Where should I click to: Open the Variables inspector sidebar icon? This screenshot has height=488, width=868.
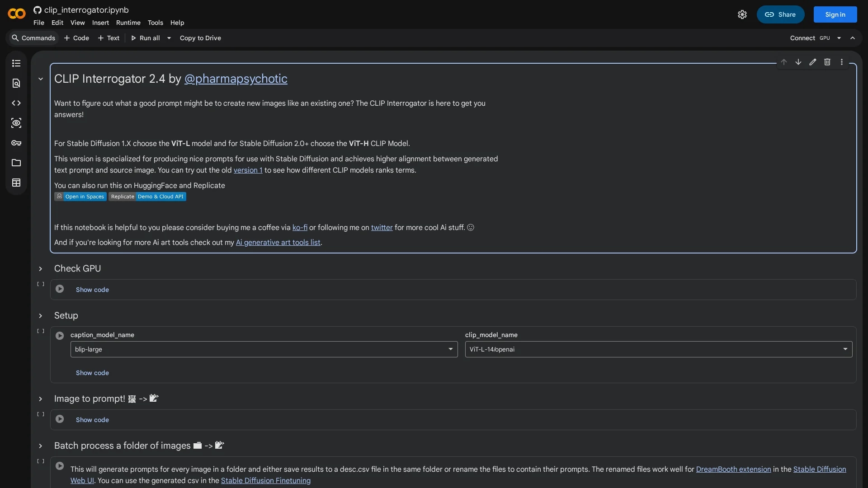[16, 123]
